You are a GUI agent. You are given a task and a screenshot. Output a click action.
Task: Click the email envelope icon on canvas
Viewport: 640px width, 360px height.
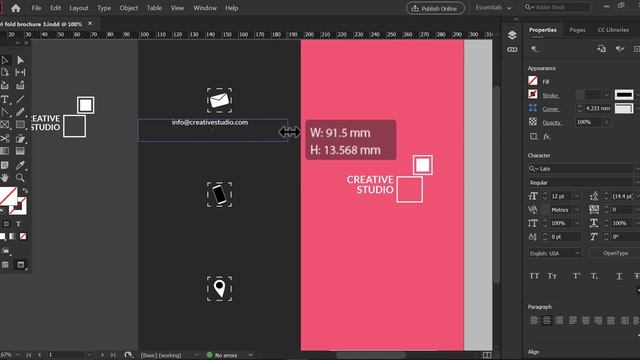pyautogui.click(x=220, y=100)
